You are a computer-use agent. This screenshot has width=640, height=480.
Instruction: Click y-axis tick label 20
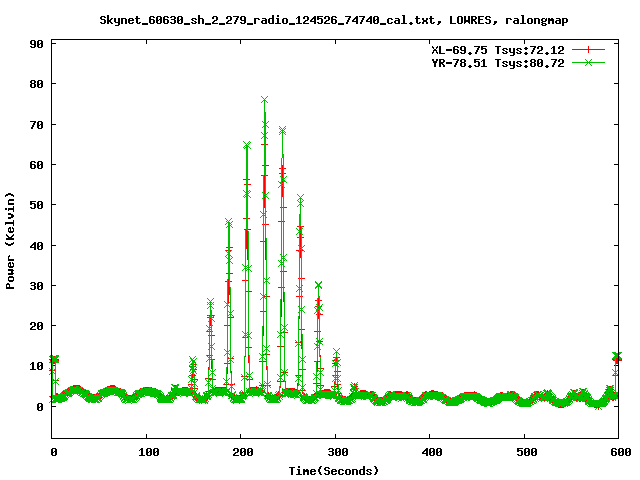(x=35, y=326)
